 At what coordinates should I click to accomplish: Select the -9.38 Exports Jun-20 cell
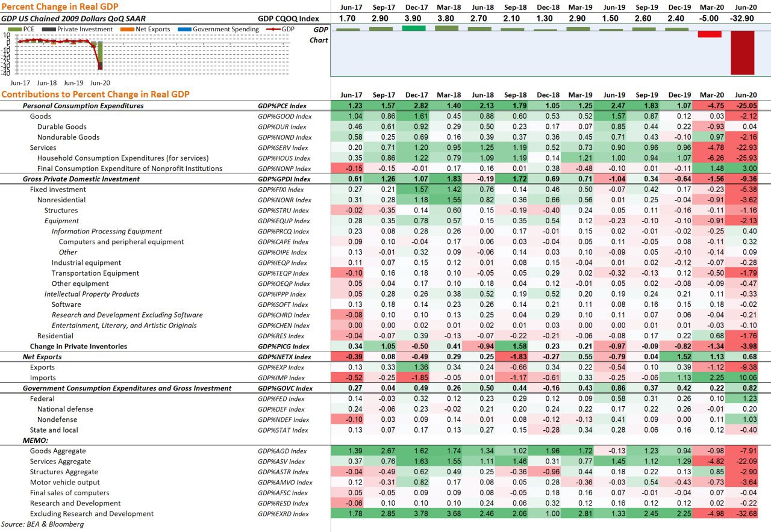pyautogui.click(x=741, y=368)
